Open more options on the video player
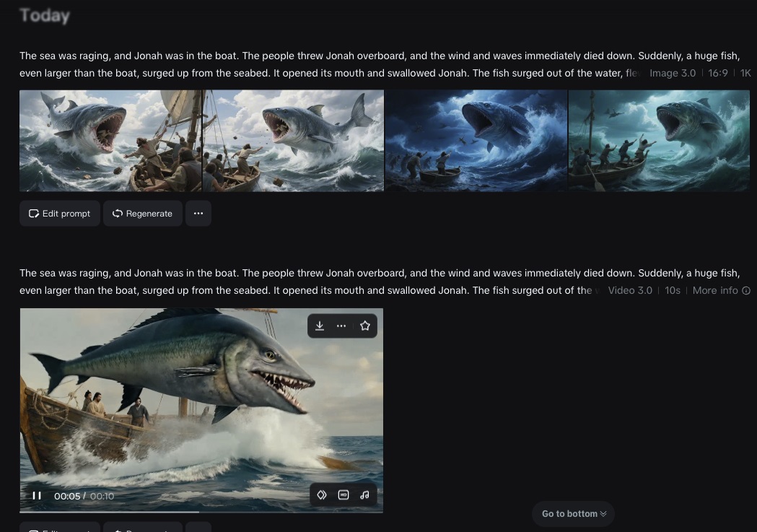The height and width of the screenshot is (532, 757). tap(341, 326)
